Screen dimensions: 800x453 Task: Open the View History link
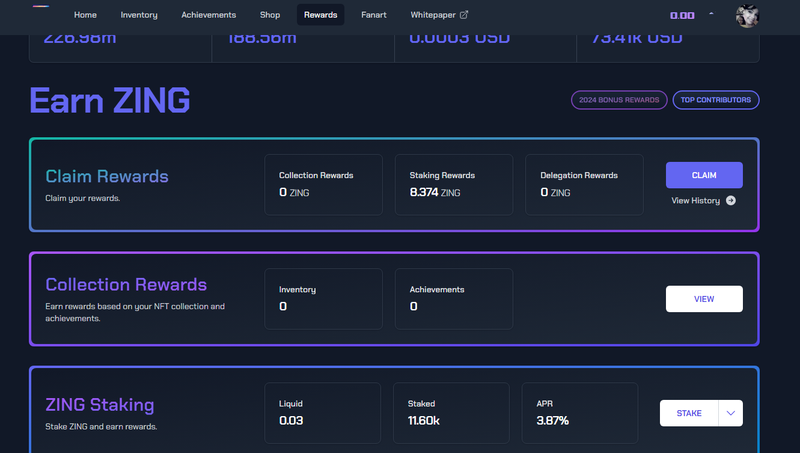click(695, 200)
